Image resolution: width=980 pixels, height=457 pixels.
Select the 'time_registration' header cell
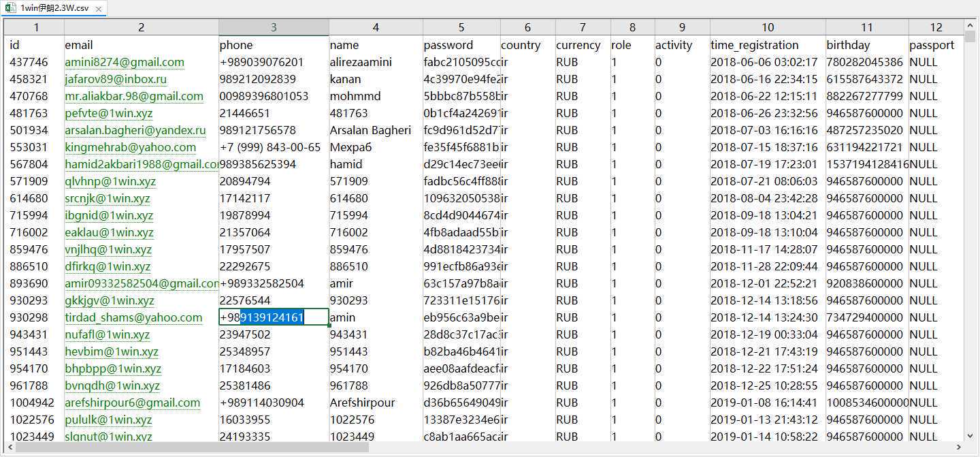tap(768, 45)
